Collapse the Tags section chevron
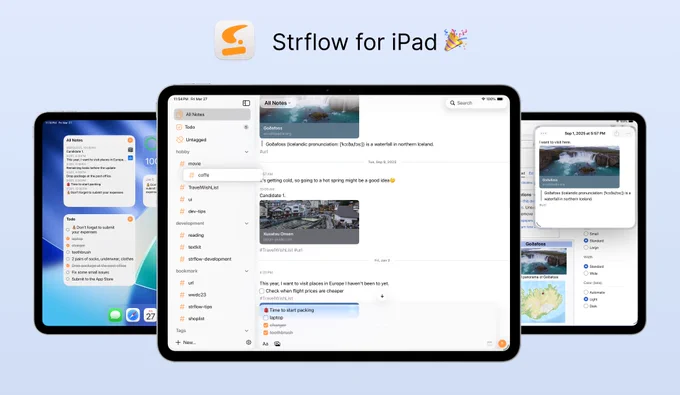The height and width of the screenshot is (395, 680). click(246, 331)
